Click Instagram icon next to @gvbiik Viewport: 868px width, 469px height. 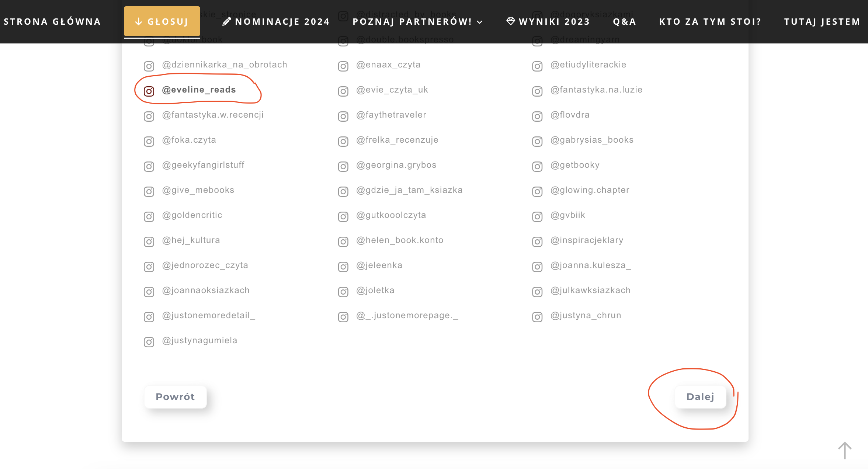(537, 216)
